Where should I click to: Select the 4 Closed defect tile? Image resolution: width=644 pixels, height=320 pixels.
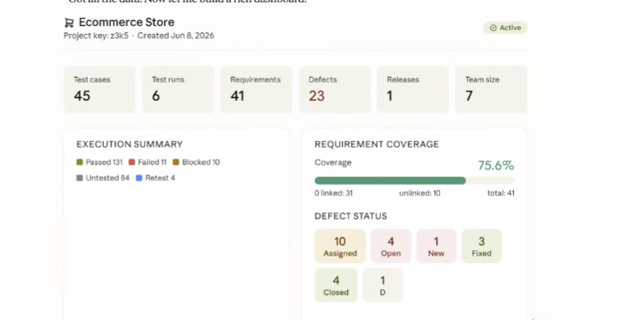tap(336, 285)
